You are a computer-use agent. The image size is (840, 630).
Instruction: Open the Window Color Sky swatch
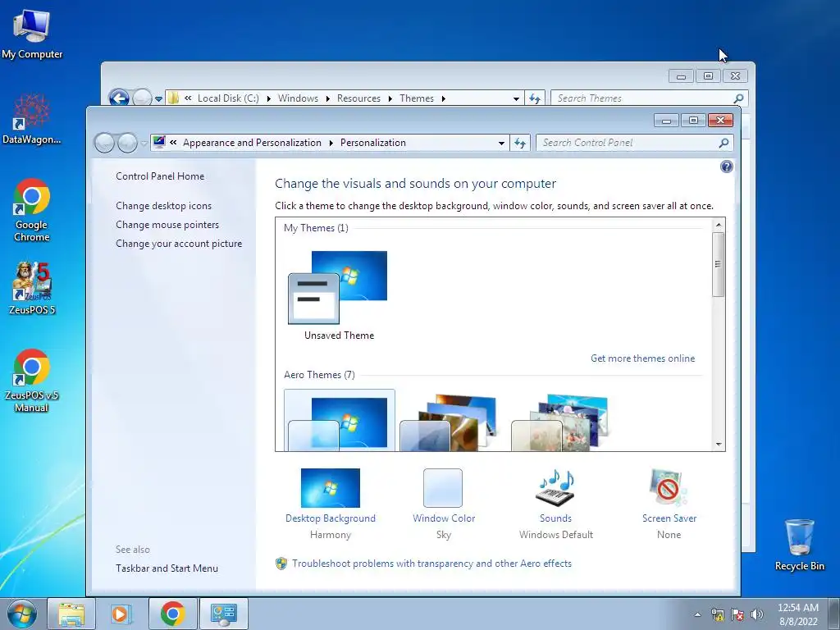443,488
